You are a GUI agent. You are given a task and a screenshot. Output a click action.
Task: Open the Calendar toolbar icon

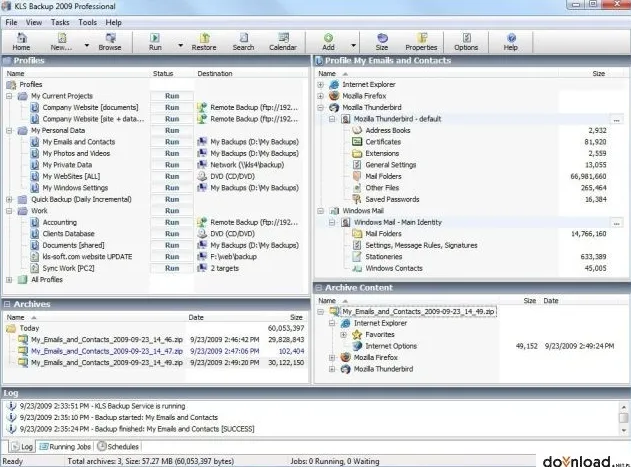click(283, 42)
